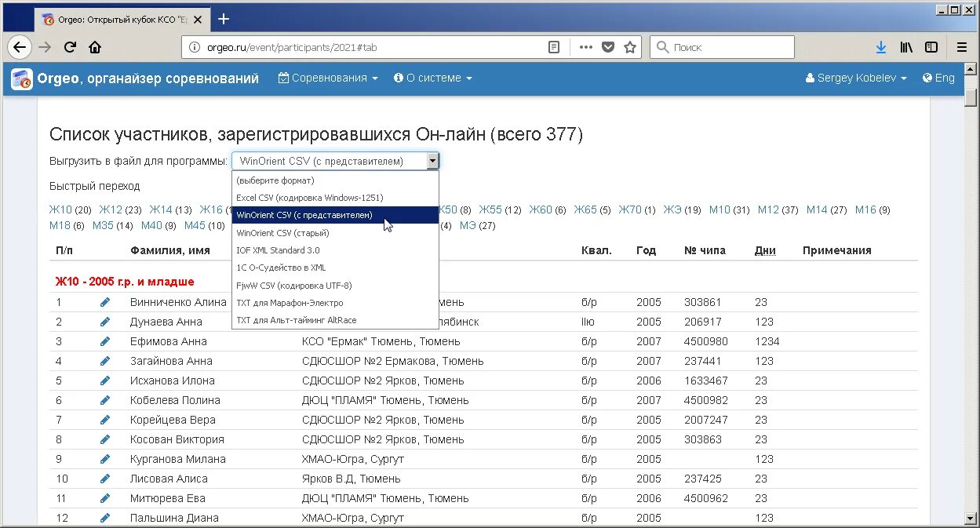This screenshot has height=528, width=980.
Task: Jump to group М12
Action: [x=768, y=209]
